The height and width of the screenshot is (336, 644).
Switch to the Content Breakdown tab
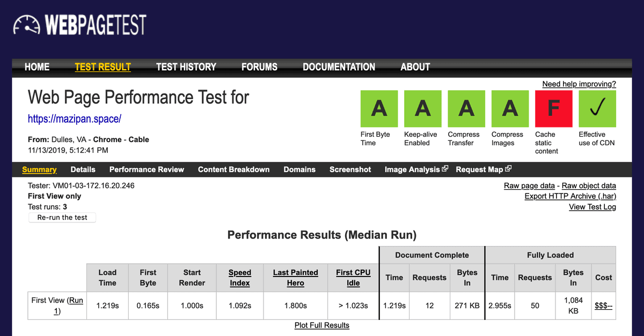[x=233, y=169]
